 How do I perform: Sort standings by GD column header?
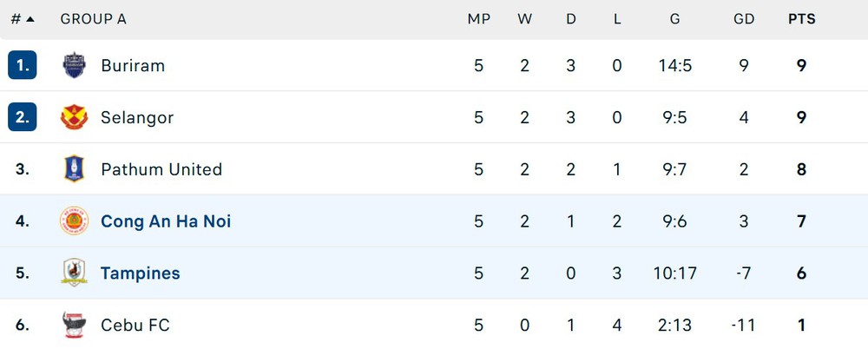[x=744, y=19]
